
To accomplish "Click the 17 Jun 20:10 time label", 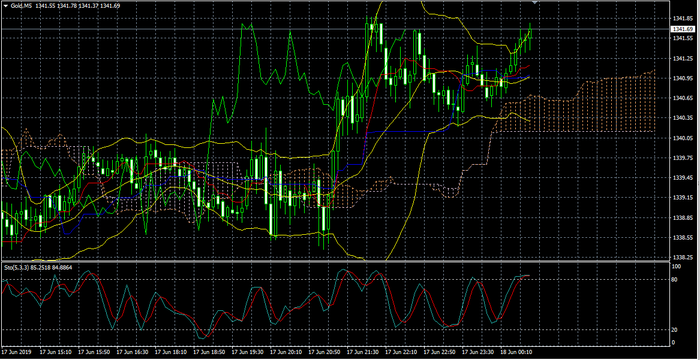I will 285,351.
